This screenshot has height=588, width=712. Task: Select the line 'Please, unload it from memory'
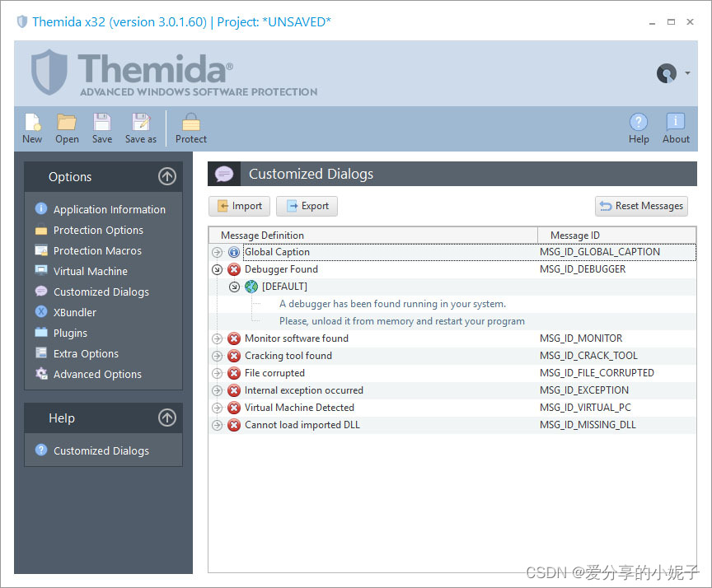[402, 321]
